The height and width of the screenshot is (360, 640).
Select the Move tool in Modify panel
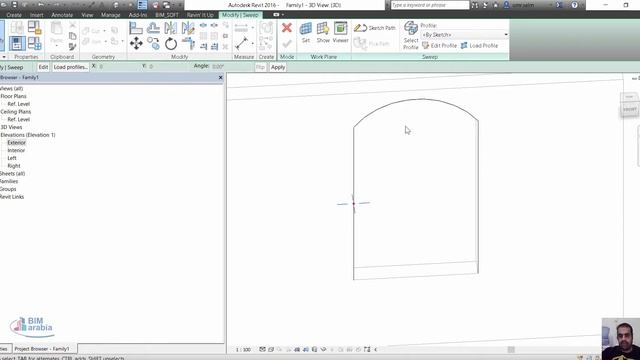136,43
